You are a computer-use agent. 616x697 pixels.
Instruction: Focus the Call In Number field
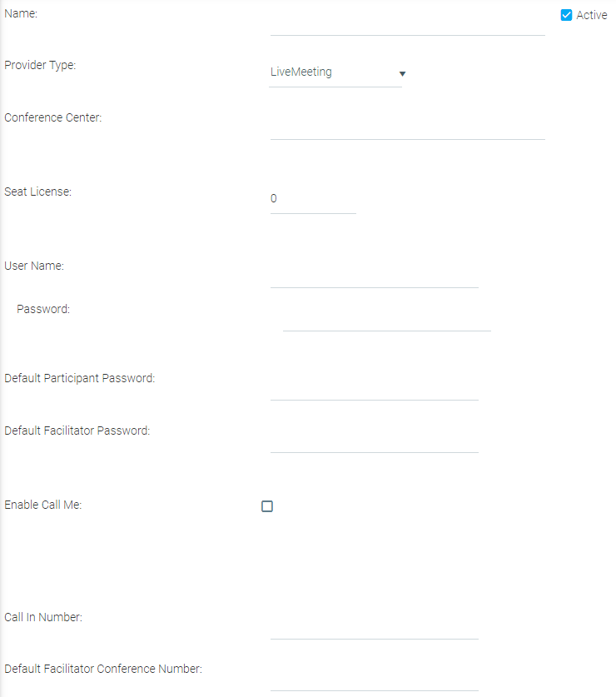point(374,628)
